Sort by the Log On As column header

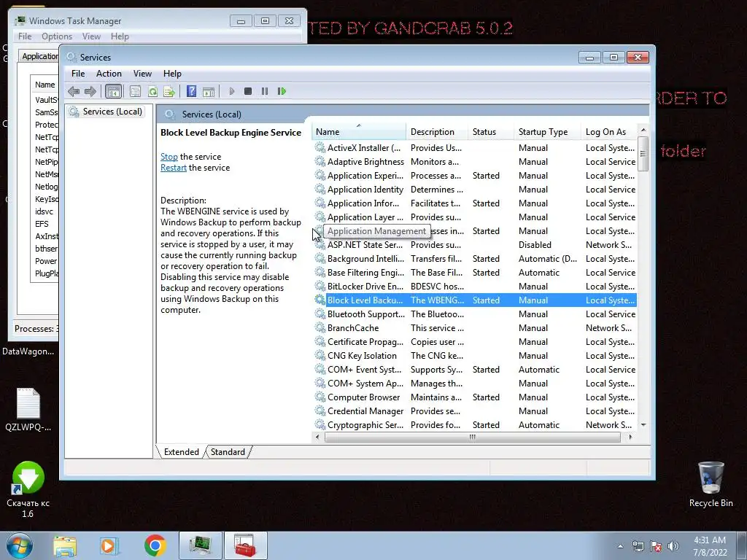(609, 132)
